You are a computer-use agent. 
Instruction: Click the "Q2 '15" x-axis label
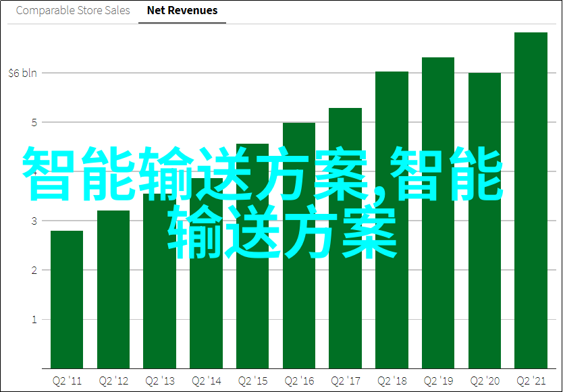tap(252, 381)
